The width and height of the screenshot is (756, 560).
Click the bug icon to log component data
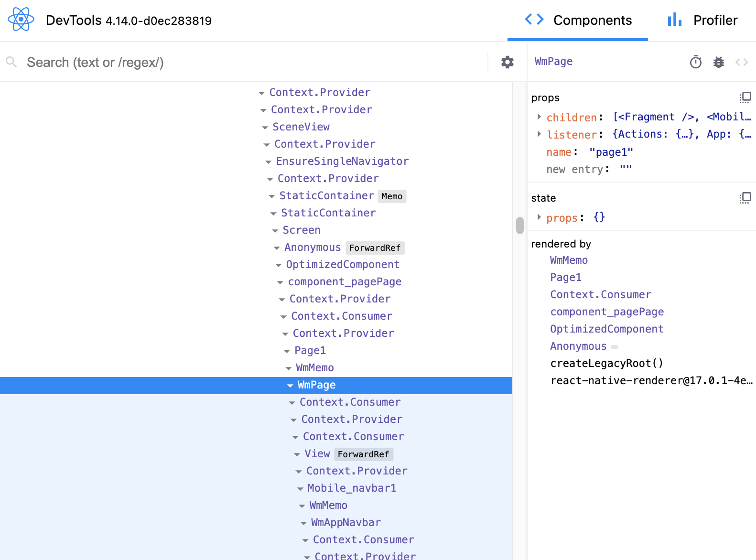[x=718, y=62]
